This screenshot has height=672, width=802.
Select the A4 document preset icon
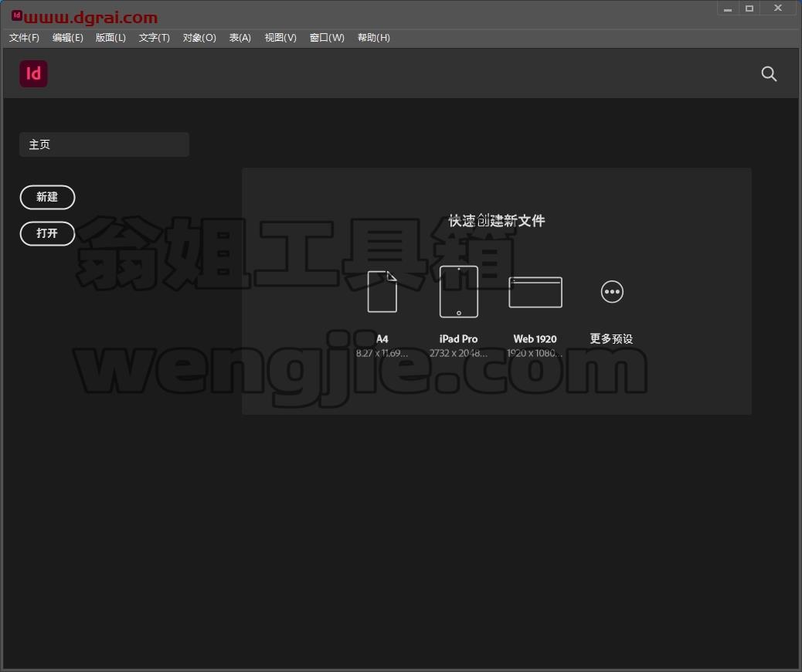(x=382, y=291)
